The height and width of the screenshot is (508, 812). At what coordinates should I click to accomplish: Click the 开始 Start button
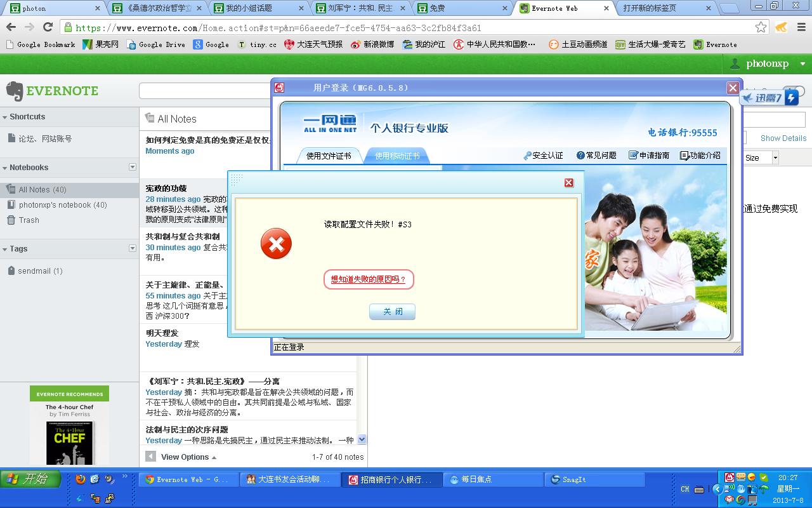pyautogui.click(x=31, y=479)
